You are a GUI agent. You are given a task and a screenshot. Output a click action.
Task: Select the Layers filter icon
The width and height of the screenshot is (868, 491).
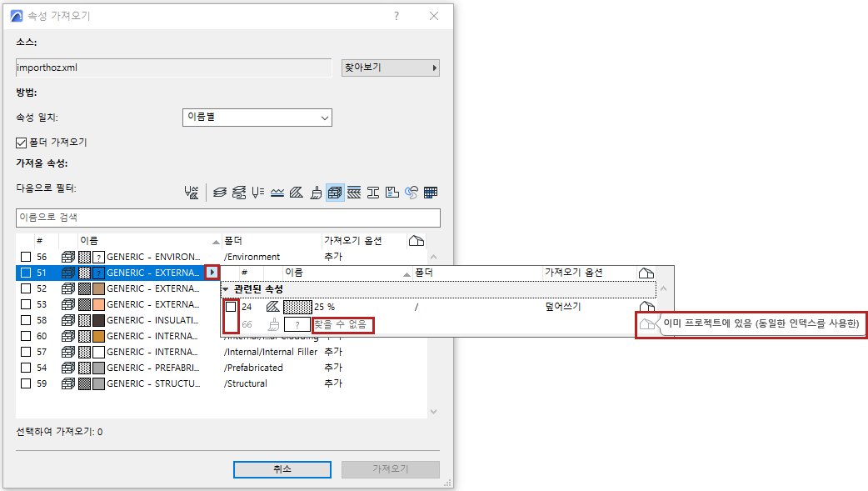point(218,193)
